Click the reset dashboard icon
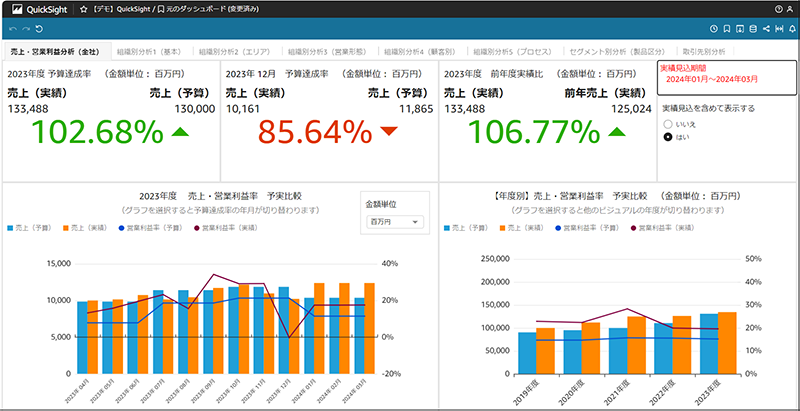 [39, 29]
